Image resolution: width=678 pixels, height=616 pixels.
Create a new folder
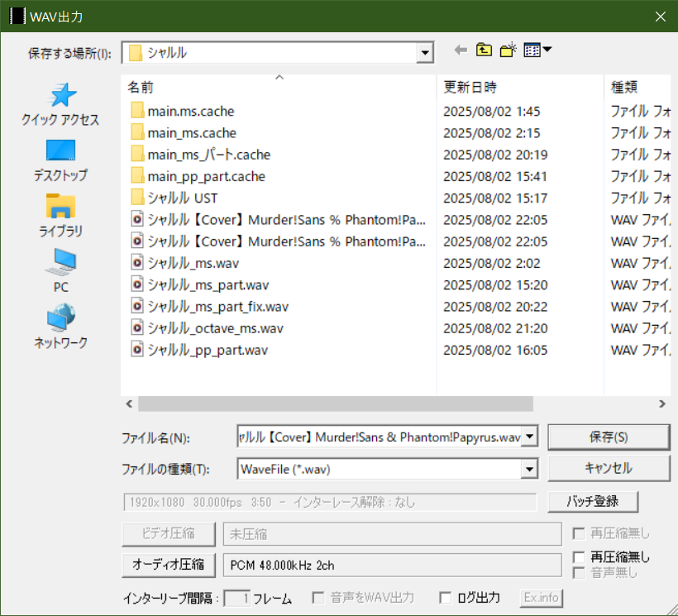pos(508,49)
